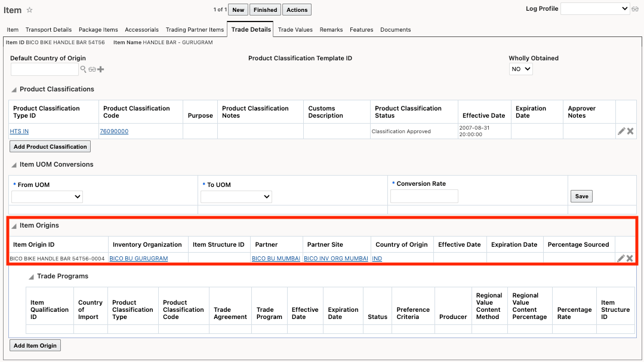The image size is (644, 362).
Task: Open the Log Profile dropdown
Action: click(595, 8)
